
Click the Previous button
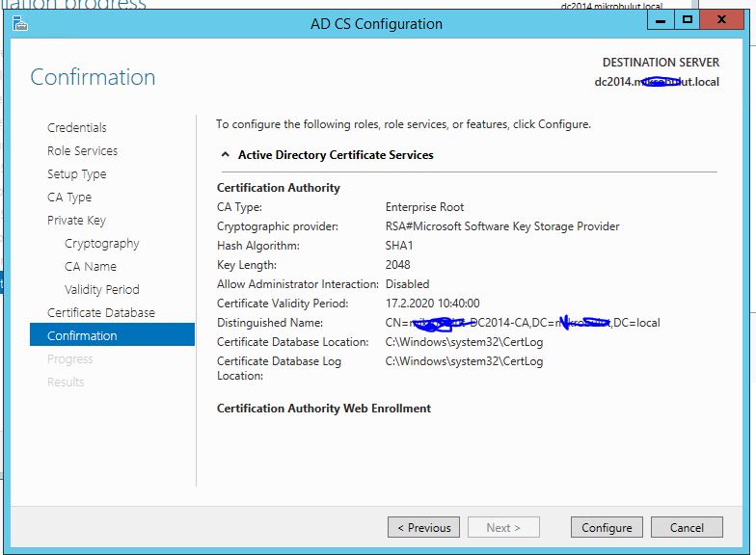[x=424, y=528]
